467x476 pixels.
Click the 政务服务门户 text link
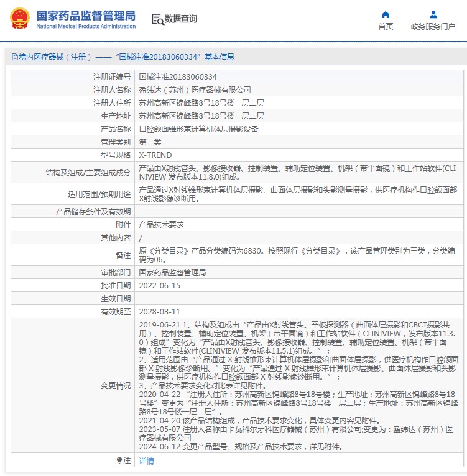coord(433,27)
